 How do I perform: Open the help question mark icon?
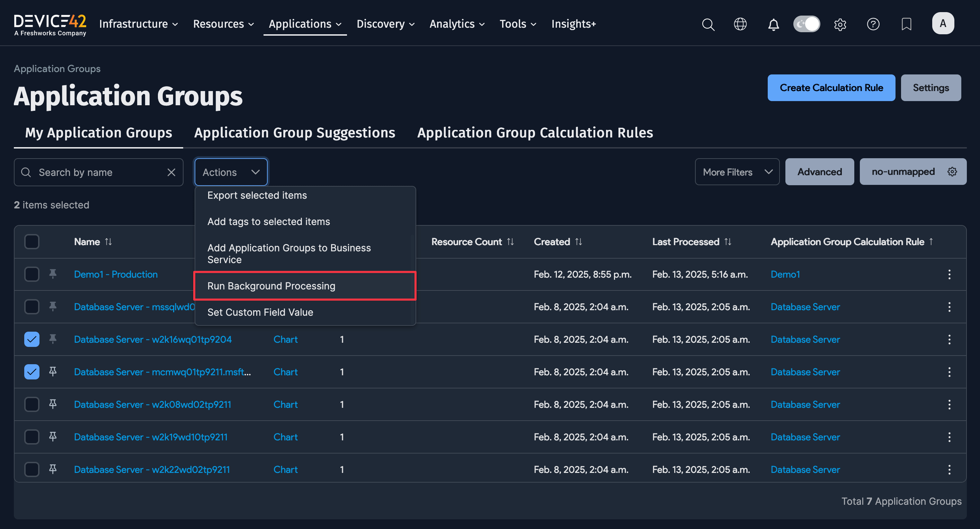coord(873,24)
